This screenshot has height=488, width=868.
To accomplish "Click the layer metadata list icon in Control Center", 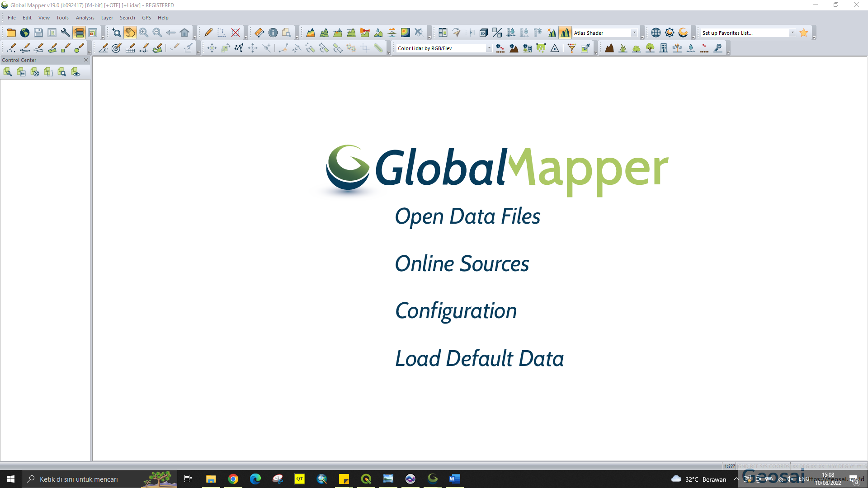I will pyautogui.click(x=21, y=72).
